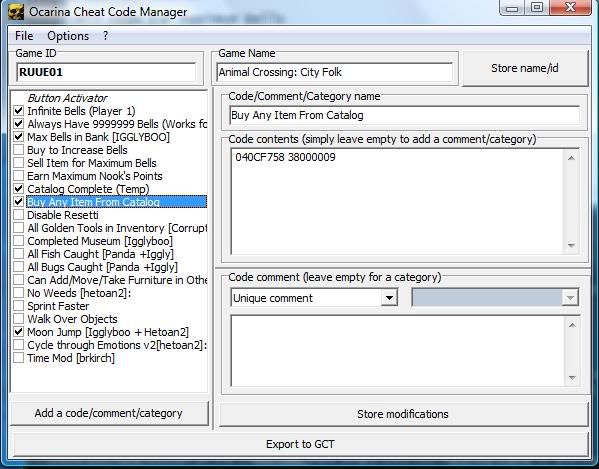
Task: Maximize the Ocarina Cheat Code Manager window
Action: pos(537,7)
